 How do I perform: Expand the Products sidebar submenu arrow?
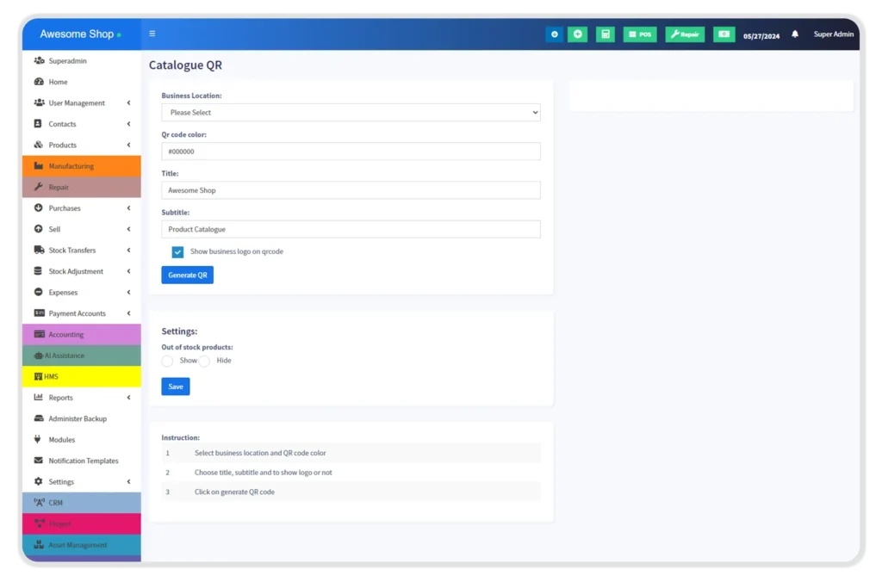[128, 145]
